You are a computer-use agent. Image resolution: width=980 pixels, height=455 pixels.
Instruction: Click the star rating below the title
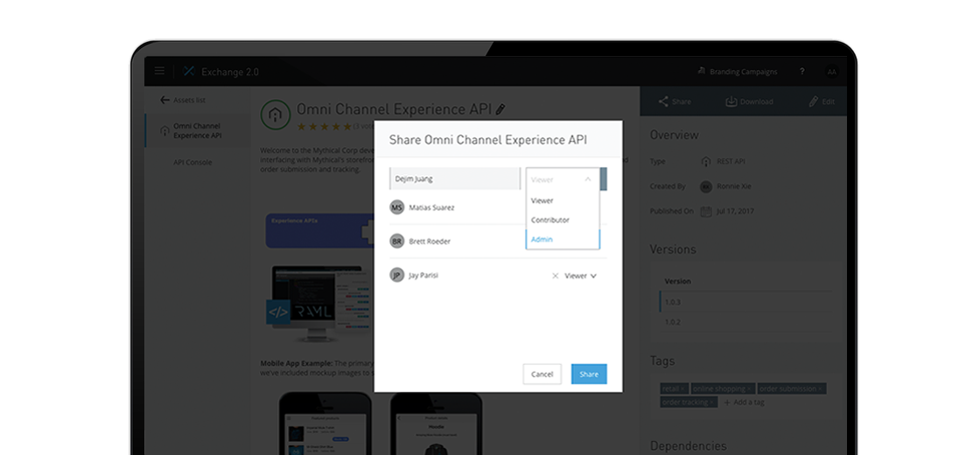tap(325, 126)
